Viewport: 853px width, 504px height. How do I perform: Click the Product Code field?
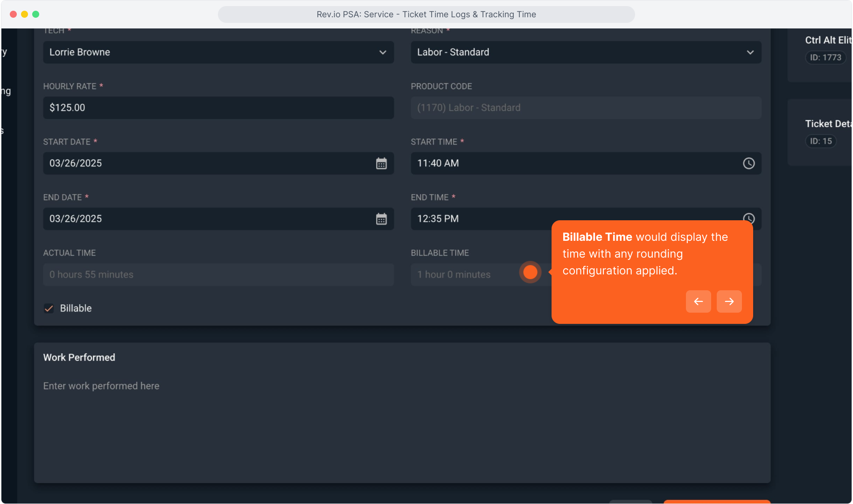tap(586, 108)
